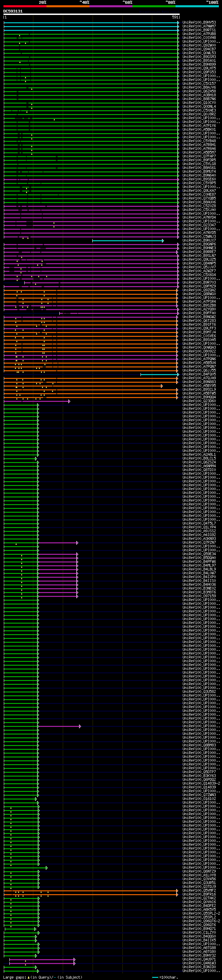
Task: Select label UniRef100_Q7PZN7
Action: 199,543
